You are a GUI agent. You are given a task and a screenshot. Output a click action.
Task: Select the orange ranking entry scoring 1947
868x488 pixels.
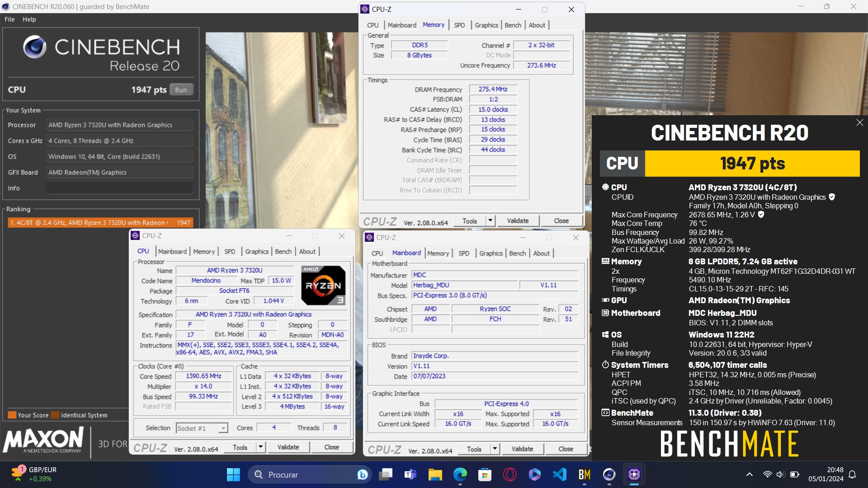(x=100, y=222)
